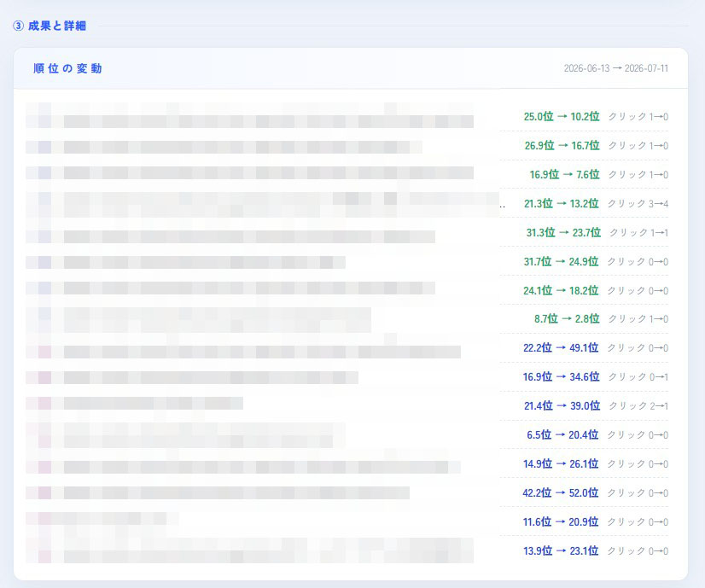Select the 16.9位 → 34.6位 ranking drop
The image size is (705, 588).
tap(561, 376)
